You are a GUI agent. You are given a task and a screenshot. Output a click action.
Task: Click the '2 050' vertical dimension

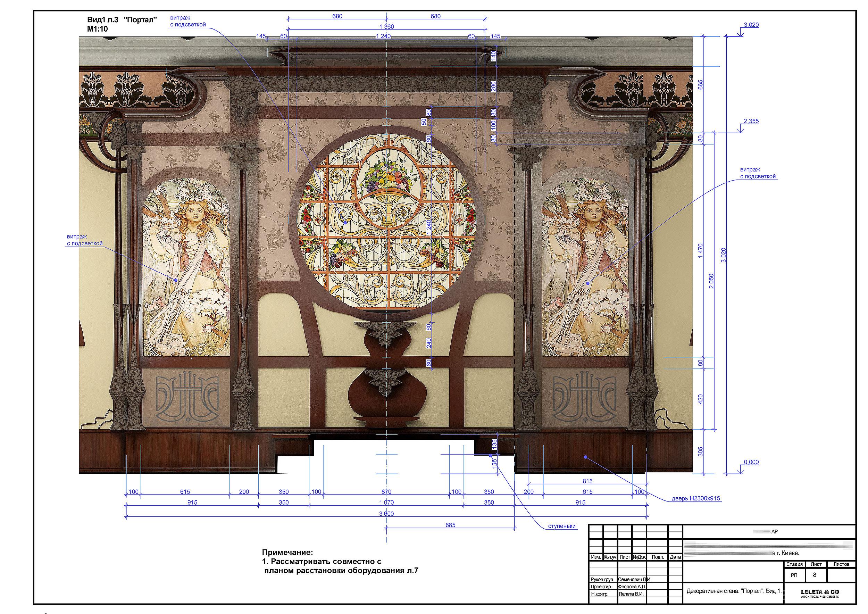coord(711,281)
